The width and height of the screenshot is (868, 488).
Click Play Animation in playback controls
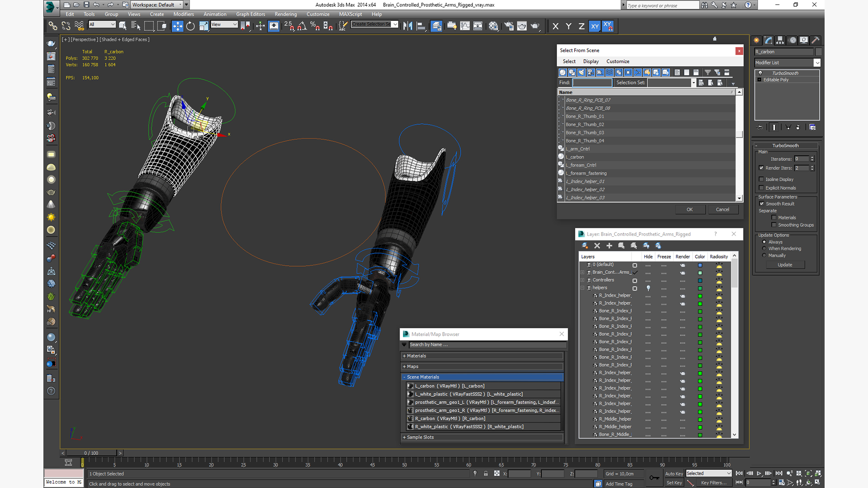point(759,474)
